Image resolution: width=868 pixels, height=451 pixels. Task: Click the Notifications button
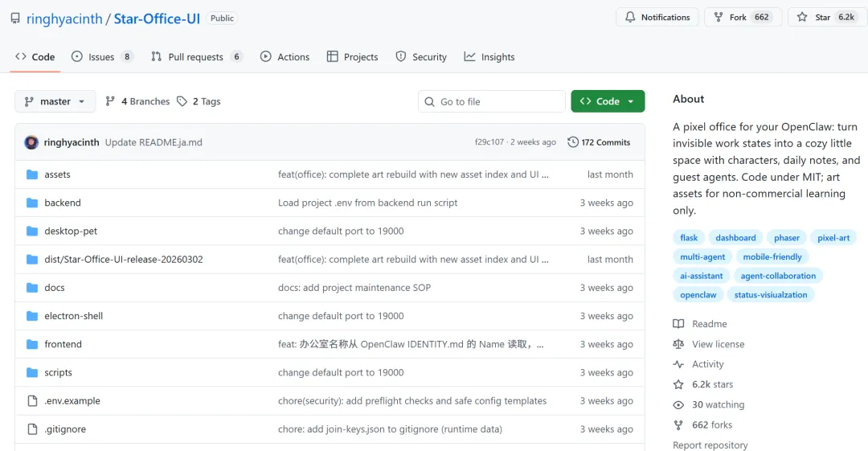[x=657, y=17]
